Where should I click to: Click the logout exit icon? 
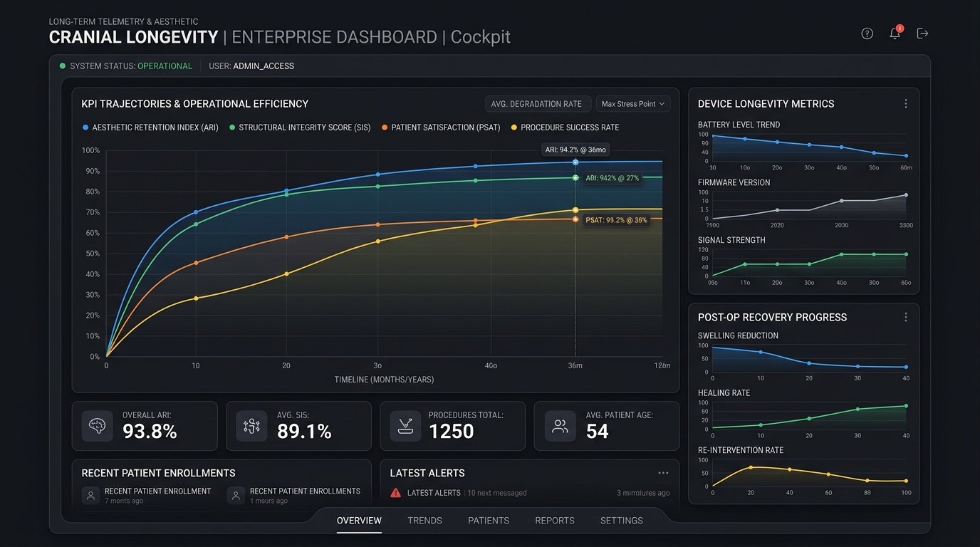point(922,33)
